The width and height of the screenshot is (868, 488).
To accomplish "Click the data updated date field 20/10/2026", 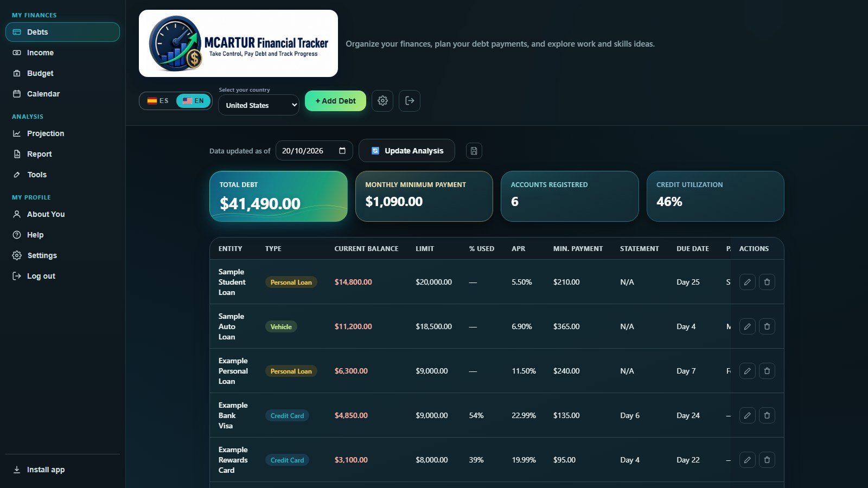I will (314, 151).
